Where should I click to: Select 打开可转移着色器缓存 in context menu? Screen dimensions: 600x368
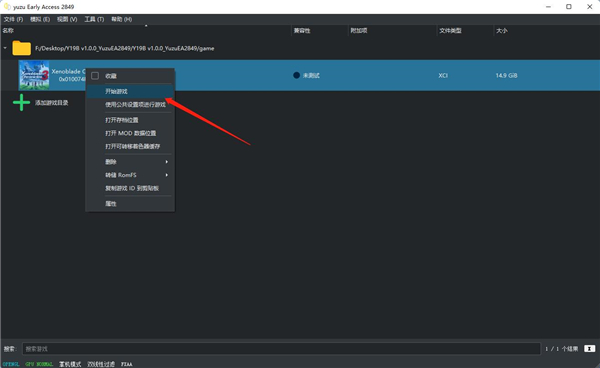130,146
